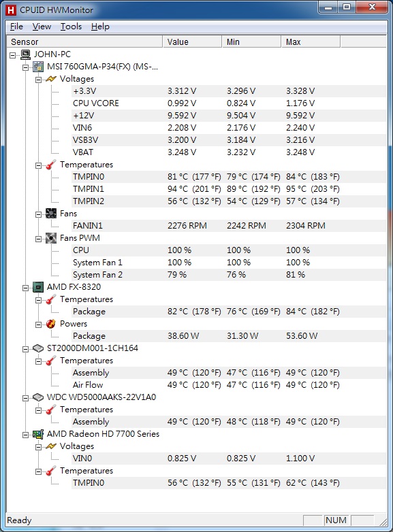Click the motherboard Voltages lightning icon
Image resolution: width=393 pixels, height=532 pixels.
click(x=51, y=79)
